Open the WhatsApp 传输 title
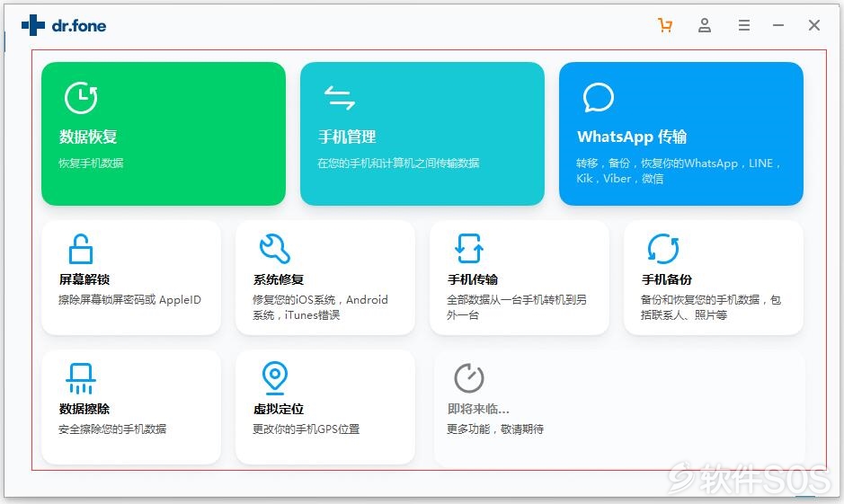Screen dimensions: 844x504 (632, 137)
